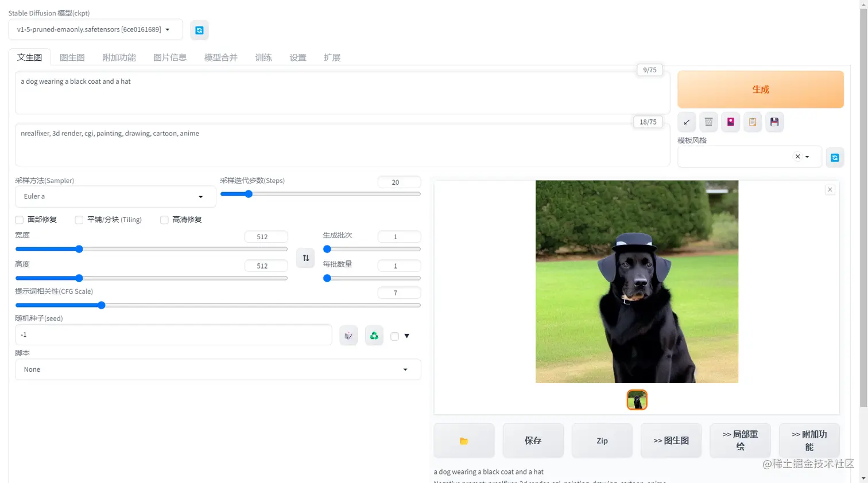Swap width and height values

tap(306, 258)
